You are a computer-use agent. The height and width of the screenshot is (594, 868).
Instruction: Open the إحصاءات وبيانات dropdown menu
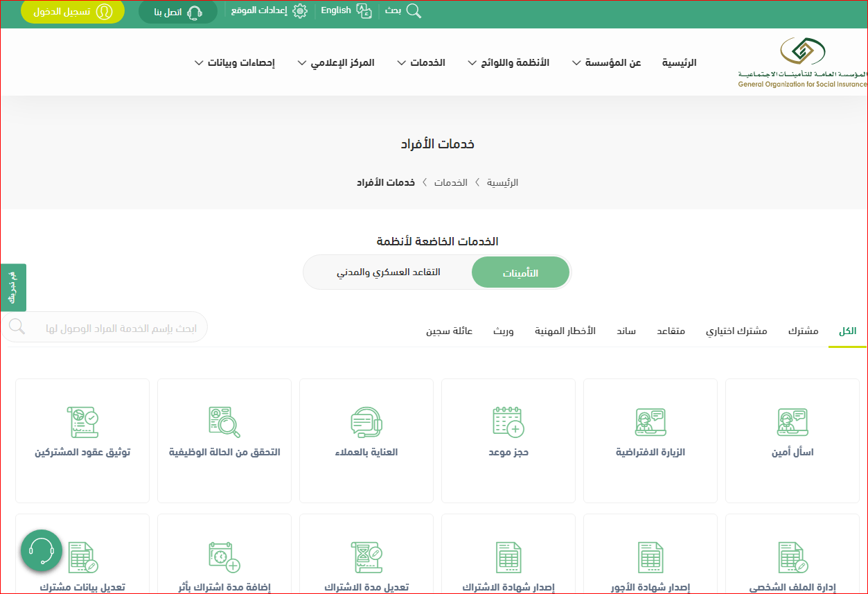pos(235,63)
